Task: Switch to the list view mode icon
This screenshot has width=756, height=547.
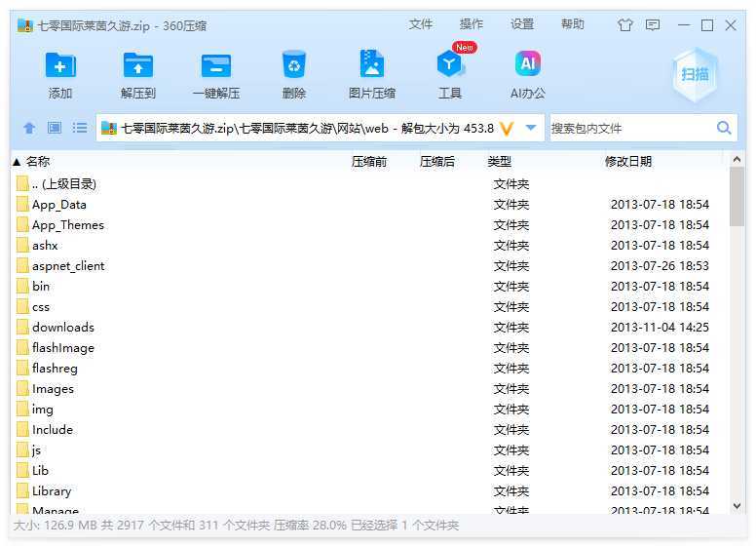Action: point(80,128)
